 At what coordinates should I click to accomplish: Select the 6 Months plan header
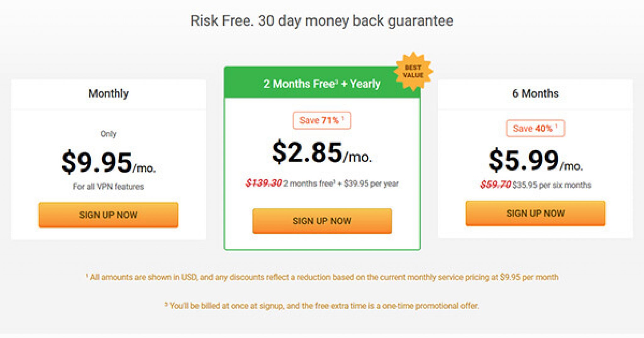click(x=535, y=94)
